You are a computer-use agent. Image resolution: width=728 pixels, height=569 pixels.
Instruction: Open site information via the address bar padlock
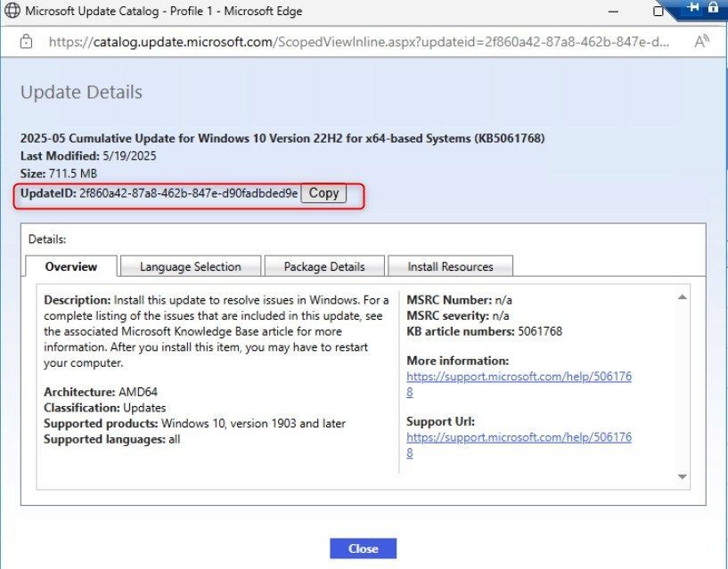pos(26,40)
